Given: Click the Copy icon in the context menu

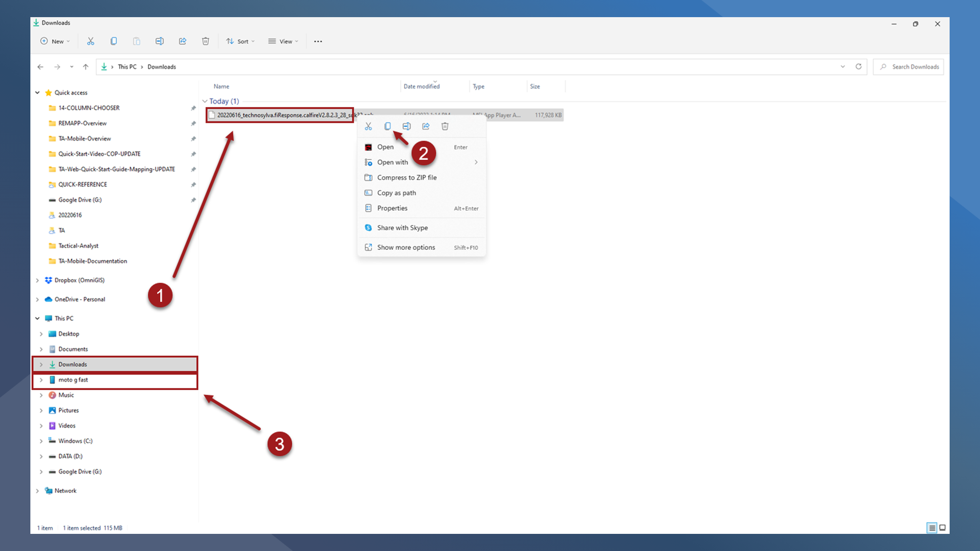Looking at the screenshot, I should 388,126.
